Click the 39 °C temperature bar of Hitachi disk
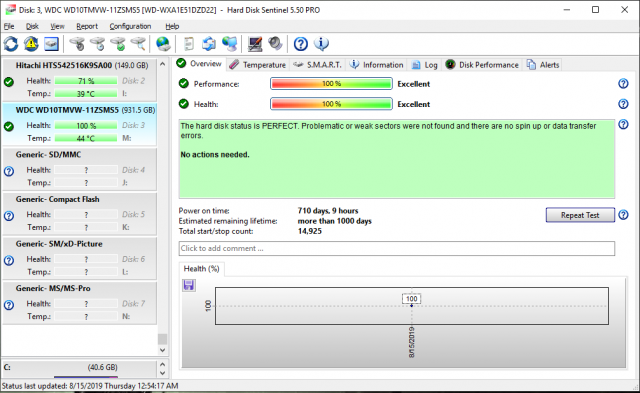Image resolution: width=640 pixels, height=393 pixels. point(86,93)
